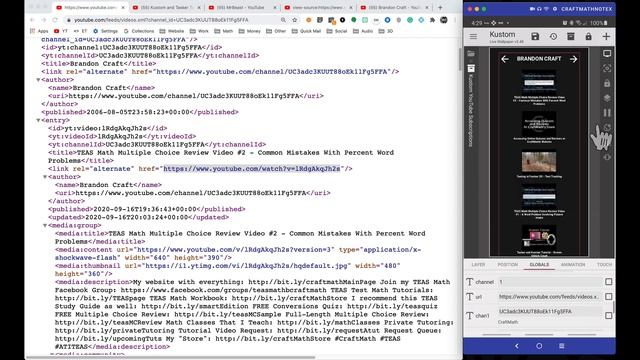
Task: Switch to the LAYER tab
Action: pos(478,264)
